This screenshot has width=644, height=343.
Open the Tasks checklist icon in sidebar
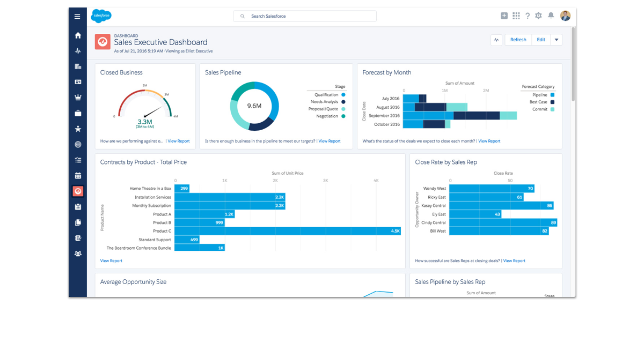point(78,160)
